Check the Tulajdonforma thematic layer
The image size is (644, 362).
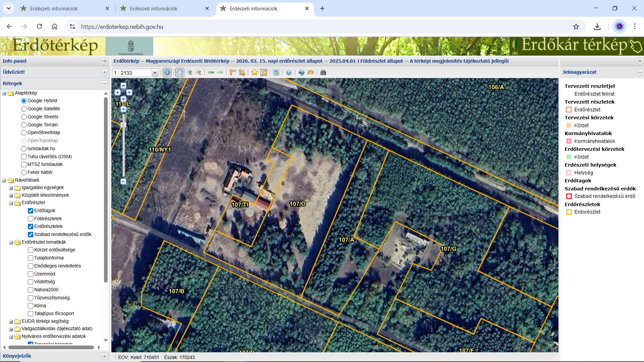click(x=31, y=258)
